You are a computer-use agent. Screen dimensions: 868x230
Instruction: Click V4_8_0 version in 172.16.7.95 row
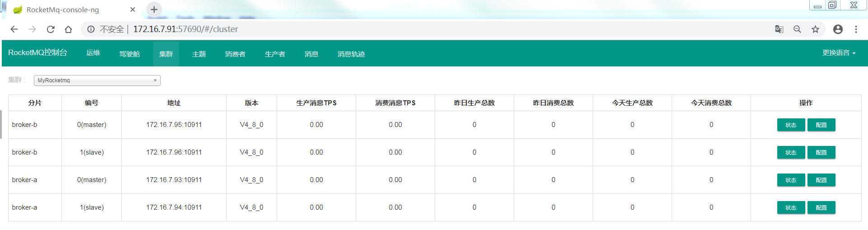[x=251, y=125]
